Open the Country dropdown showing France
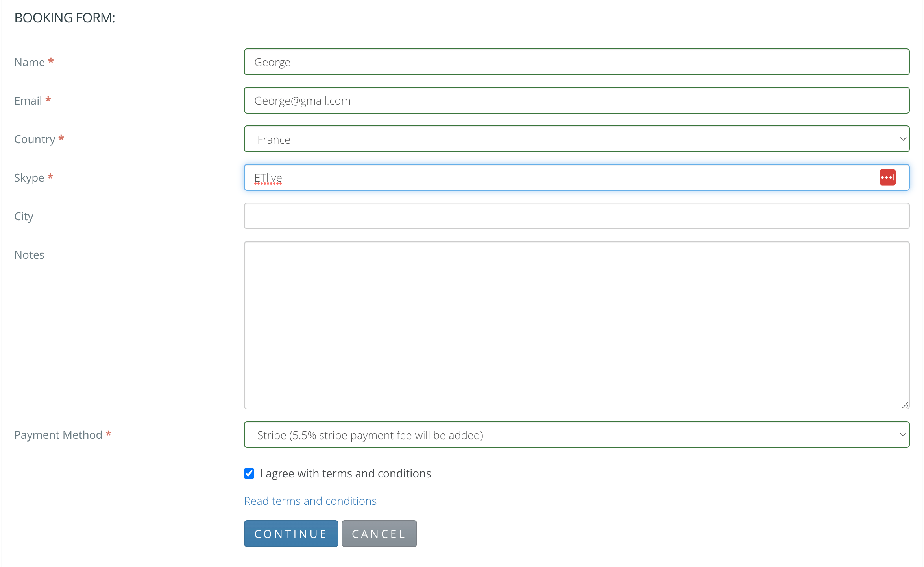The width and height of the screenshot is (924, 567). pos(577,139)
